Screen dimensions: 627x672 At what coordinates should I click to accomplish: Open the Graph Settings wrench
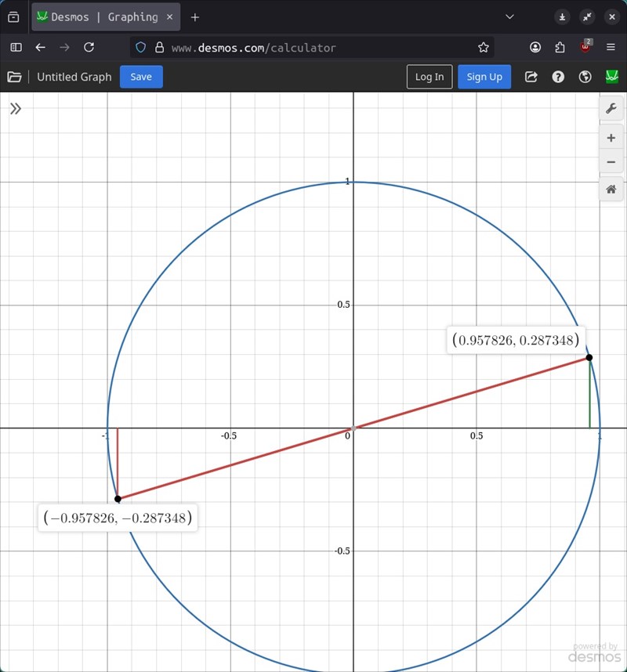point(611,108)
